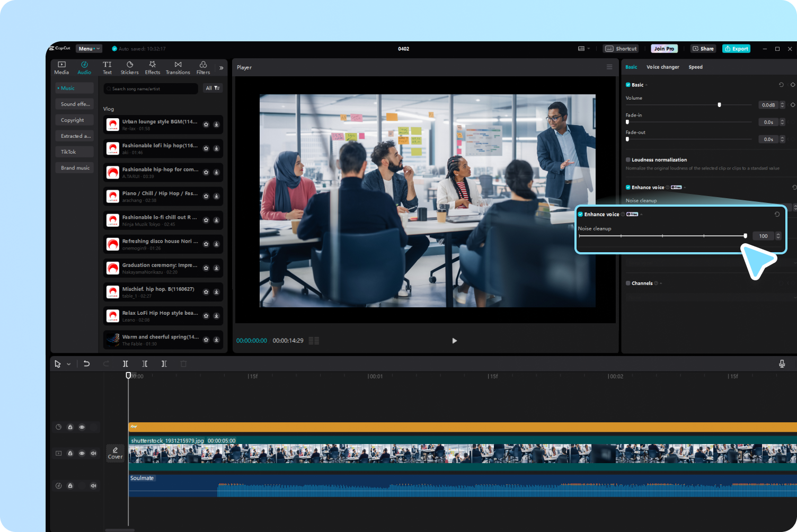The image size is (797, 532).
Task: Show more panel tabs with double chevron
Action: pos(221,68)
